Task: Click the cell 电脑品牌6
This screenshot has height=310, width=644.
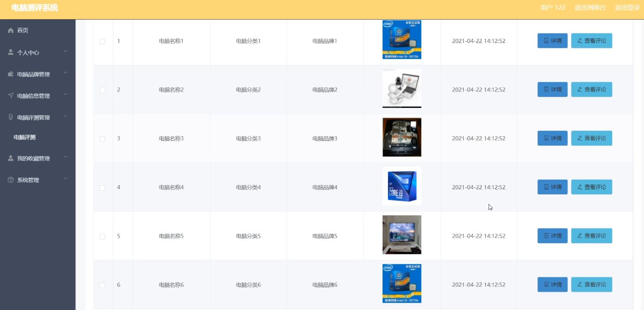Action: (x=325, y=285)
